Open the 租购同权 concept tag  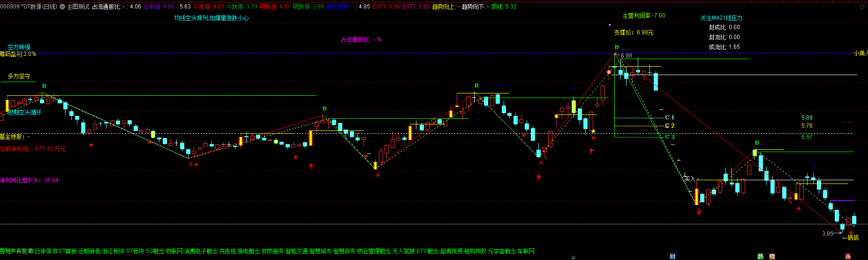[x=476, y=251]
